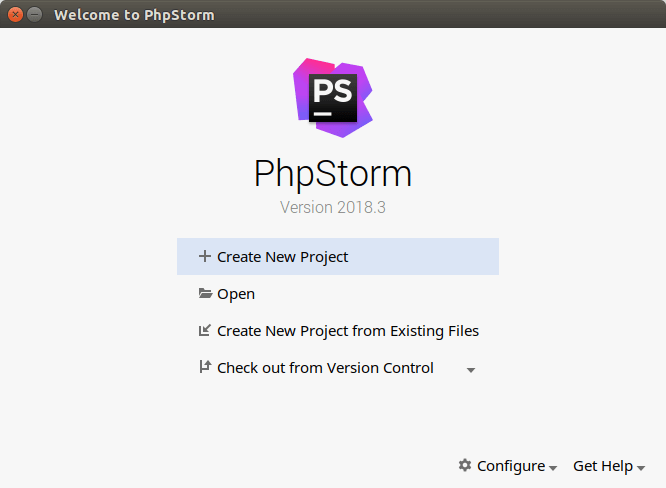Open the Configure menu label

[510, 466]
